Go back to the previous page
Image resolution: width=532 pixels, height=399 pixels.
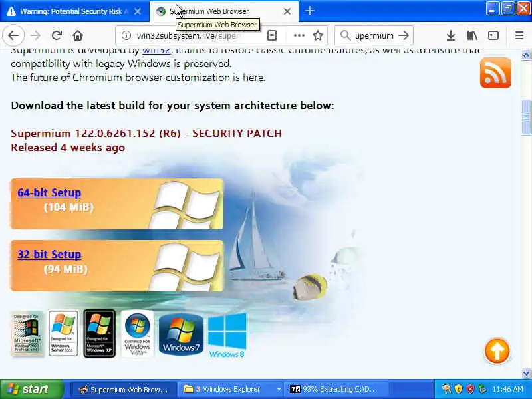coord(13,35)
